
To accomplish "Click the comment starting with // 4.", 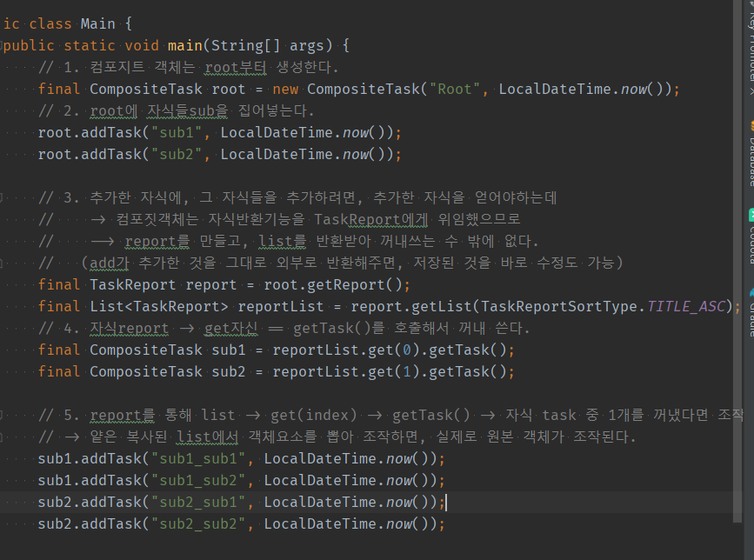I will click(284, 329).
